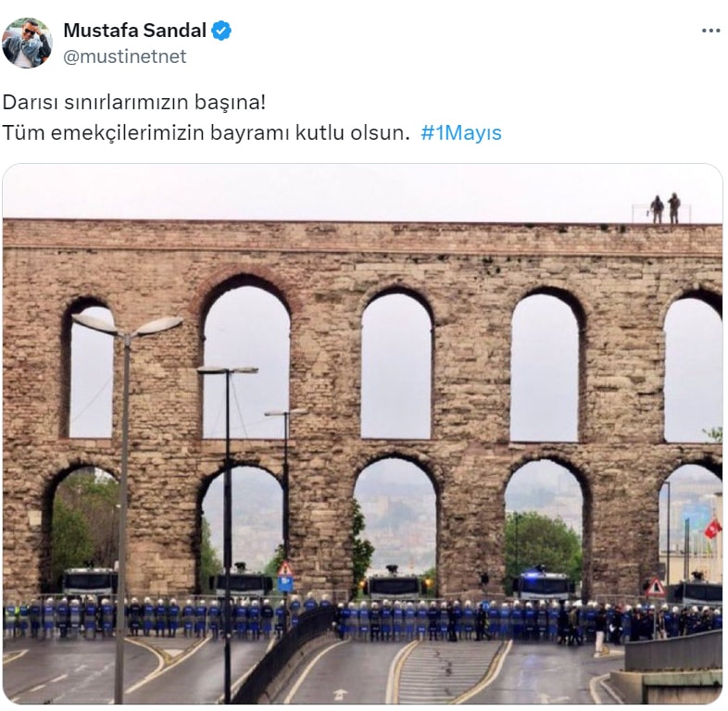Open the three-dot more options menu
This screenshot has height=711, width=728.
click(x=710, y=31)
